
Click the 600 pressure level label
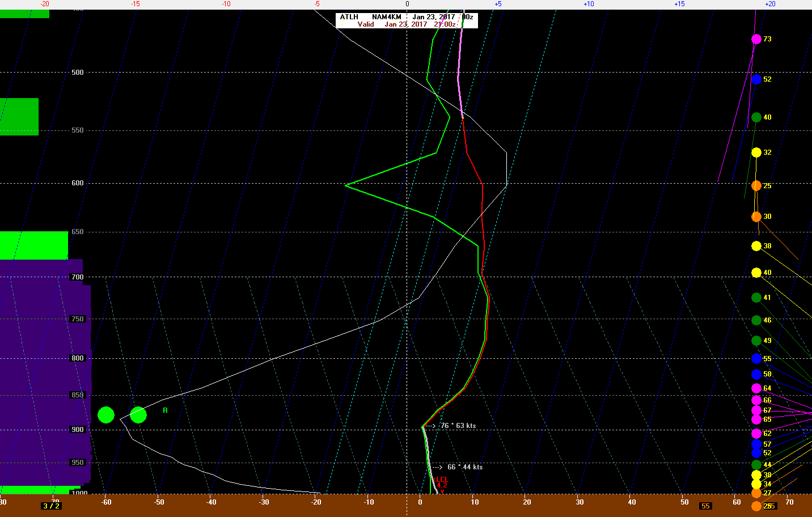[x=77, y=183]
